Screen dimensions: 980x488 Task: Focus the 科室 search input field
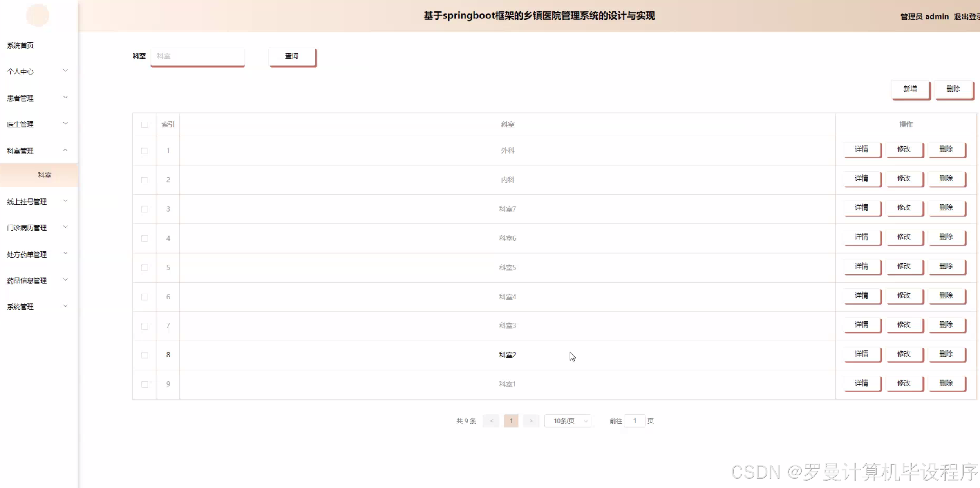197,56
